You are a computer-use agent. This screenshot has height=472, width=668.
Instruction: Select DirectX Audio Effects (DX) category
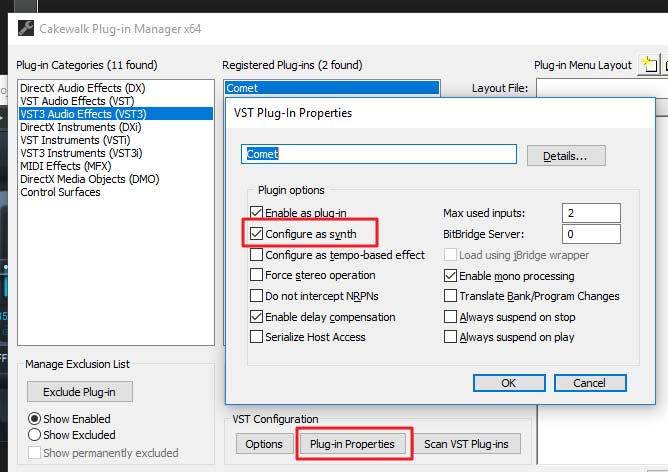click(82, 88)
